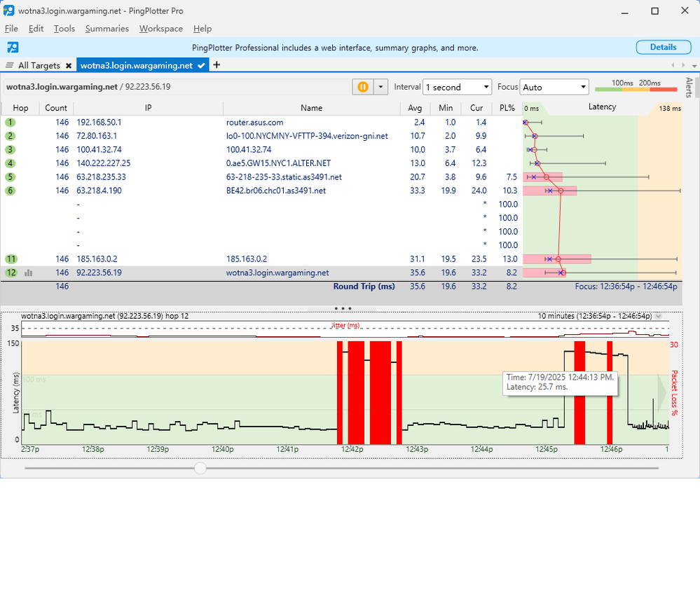Click the hamburger icon beside All Targets
Screen dimensions: 700x592
pyautogui.click(x=9, y=66)
